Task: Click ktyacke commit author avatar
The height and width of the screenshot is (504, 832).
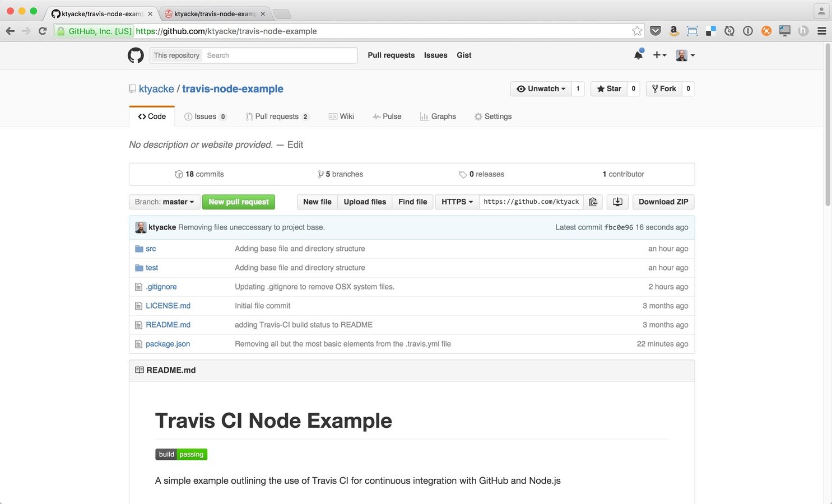Action: 141,227
